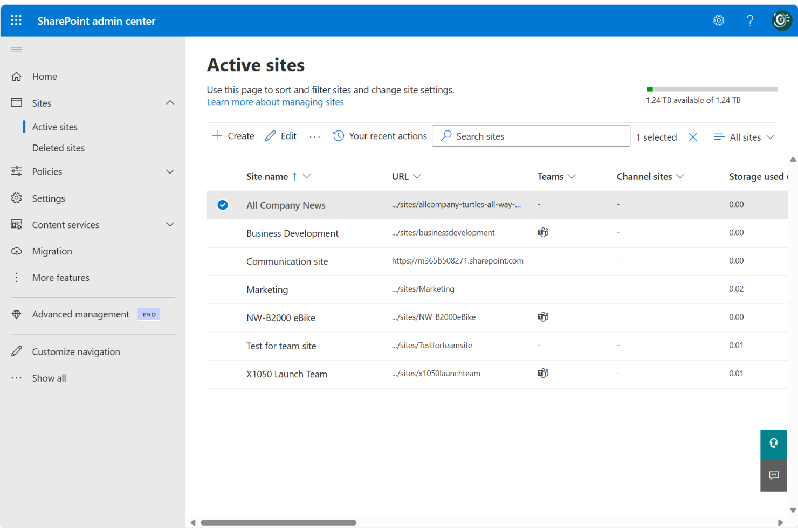Screen dimensions: 798x532
Task: Open the Site name column sort dropdown
Action: [x=306, y=176]
